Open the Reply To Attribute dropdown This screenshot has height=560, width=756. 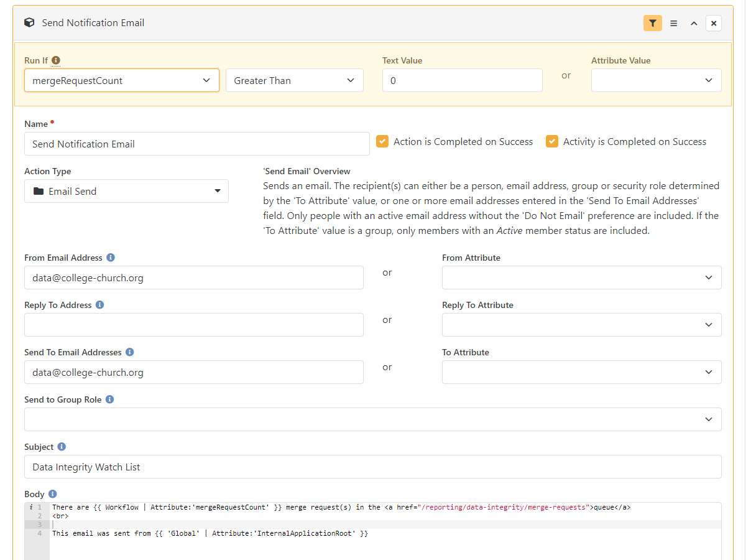tap(582, 325)
